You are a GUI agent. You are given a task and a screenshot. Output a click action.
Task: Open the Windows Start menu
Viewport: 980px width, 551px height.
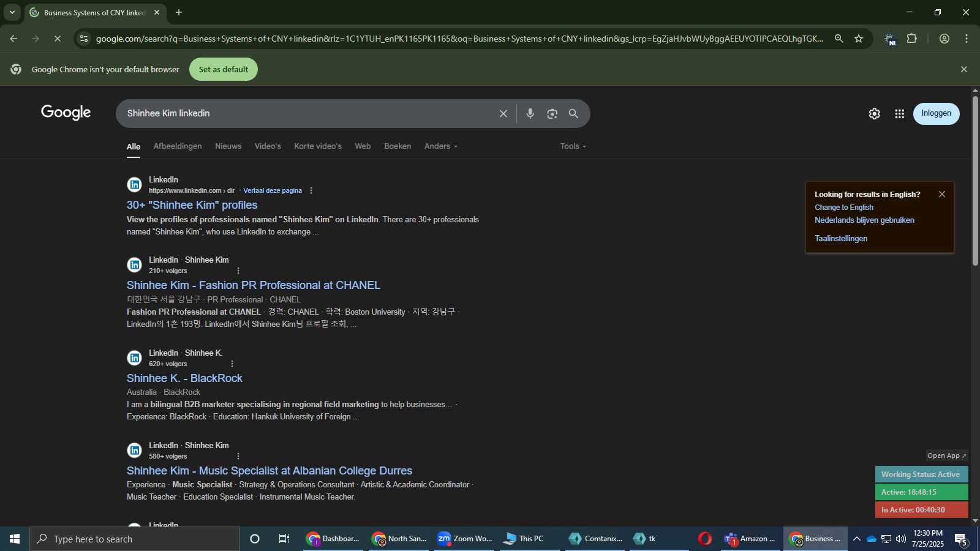[x=15, y=539]
